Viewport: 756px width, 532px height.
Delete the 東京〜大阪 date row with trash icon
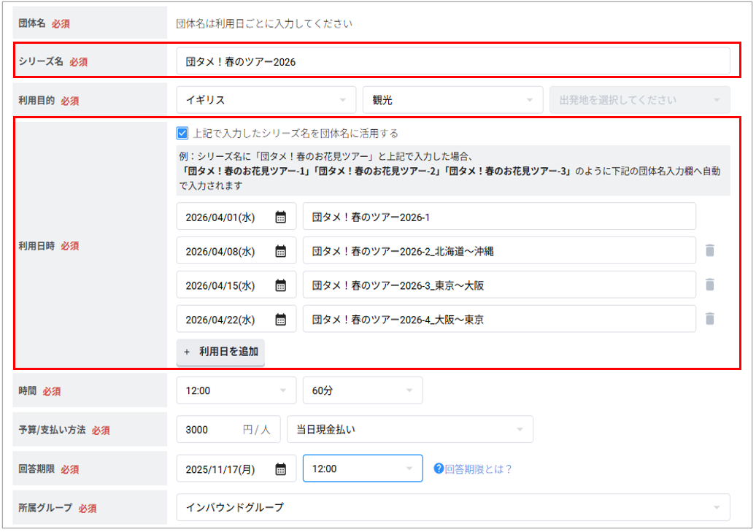[710, 285]
